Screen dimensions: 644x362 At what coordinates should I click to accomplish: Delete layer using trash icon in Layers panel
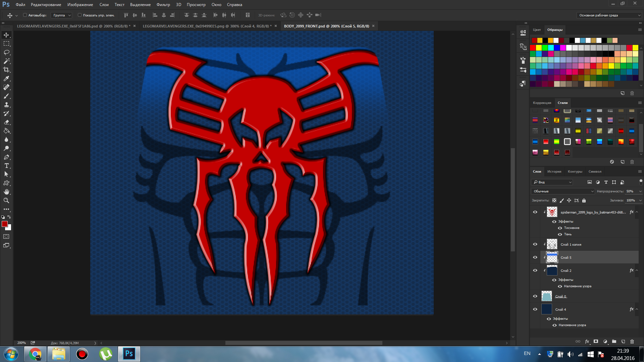point(632,342)
